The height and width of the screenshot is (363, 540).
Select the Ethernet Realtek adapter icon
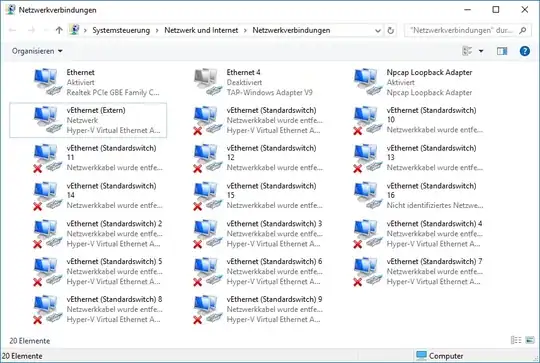coord(48,82)
